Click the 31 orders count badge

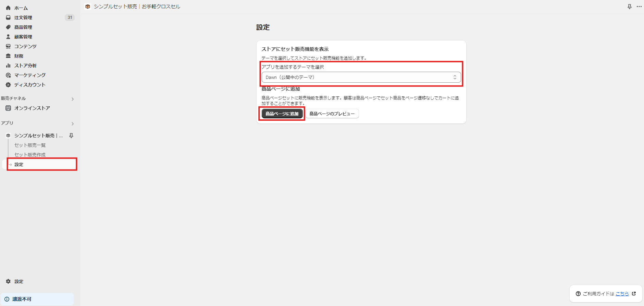pos(70,17)
